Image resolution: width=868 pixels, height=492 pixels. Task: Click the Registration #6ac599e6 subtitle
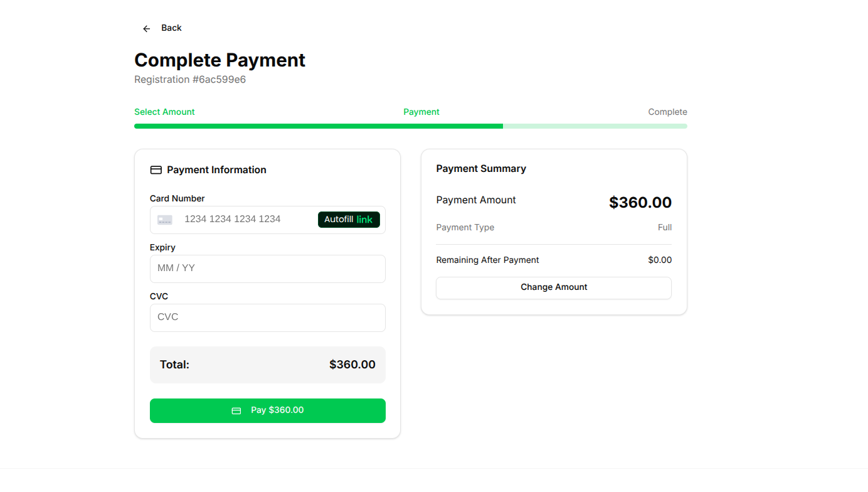click(x=189, y=79)
